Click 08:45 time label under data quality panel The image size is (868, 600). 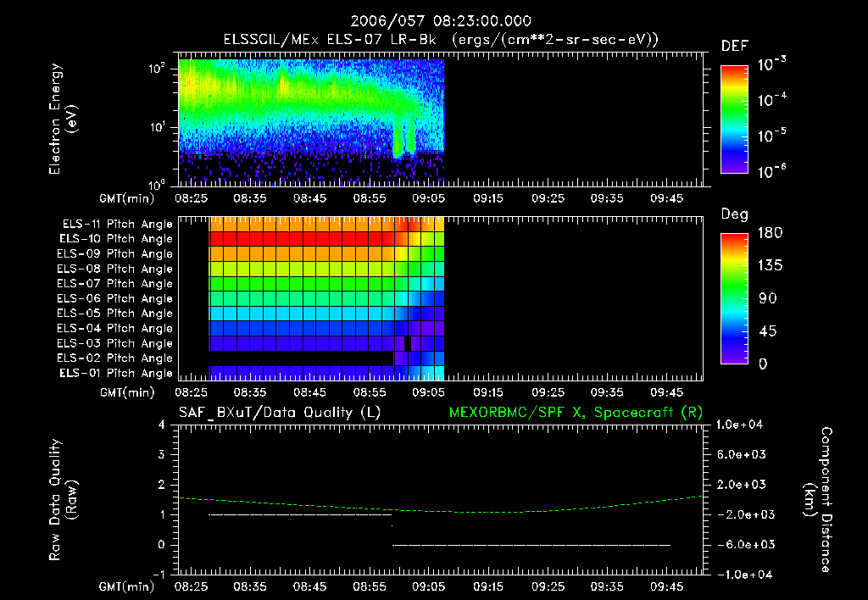coord(309,586)
